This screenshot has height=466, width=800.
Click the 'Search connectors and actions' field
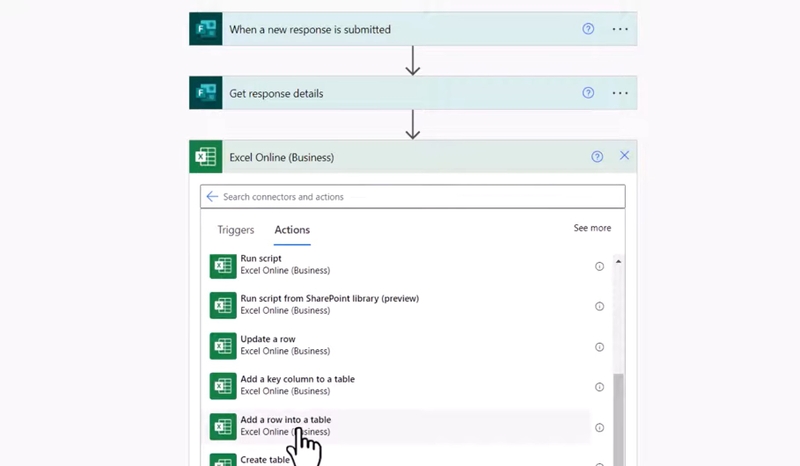click(x=412, y=197)
